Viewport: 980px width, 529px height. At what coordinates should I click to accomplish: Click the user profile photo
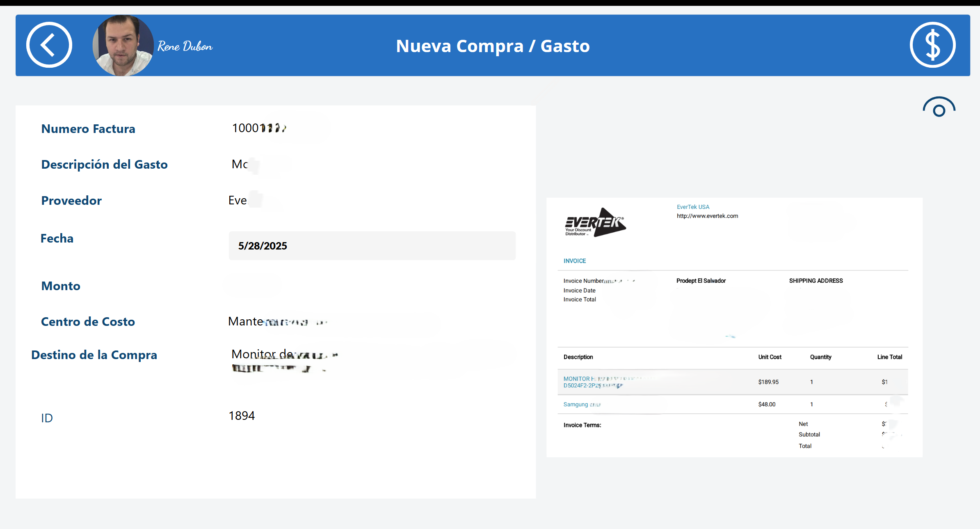123,46
